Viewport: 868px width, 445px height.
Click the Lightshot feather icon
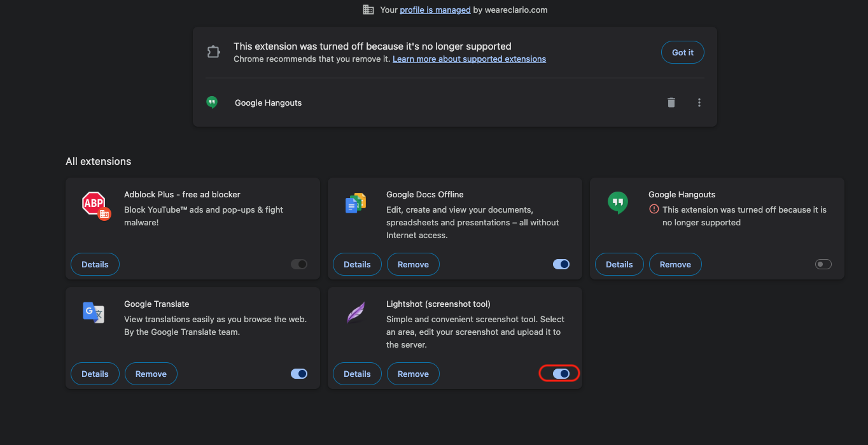[x=356, y=313]
